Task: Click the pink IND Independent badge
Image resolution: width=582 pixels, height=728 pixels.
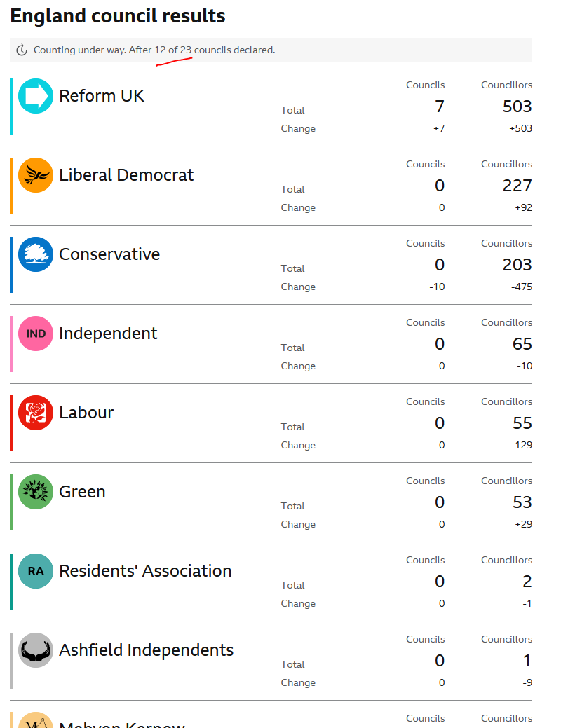Action: point(36,334)
